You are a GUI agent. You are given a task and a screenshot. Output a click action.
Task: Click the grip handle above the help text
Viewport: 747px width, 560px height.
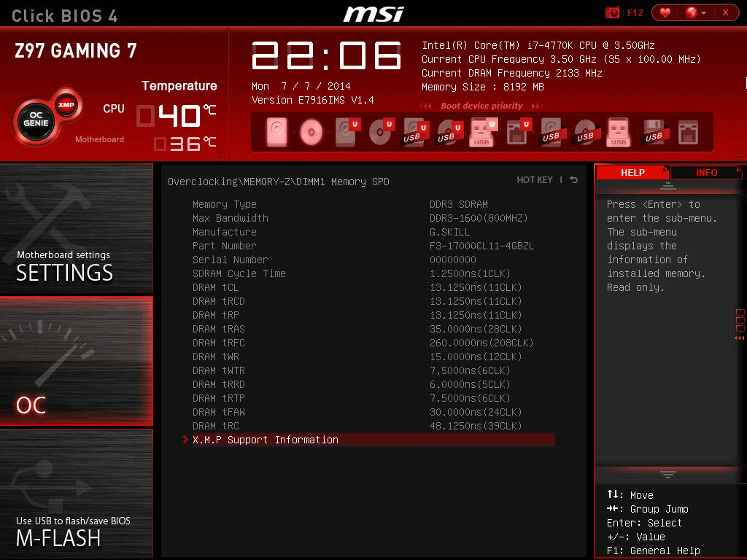pyautogui.click(x=668, y=186)
